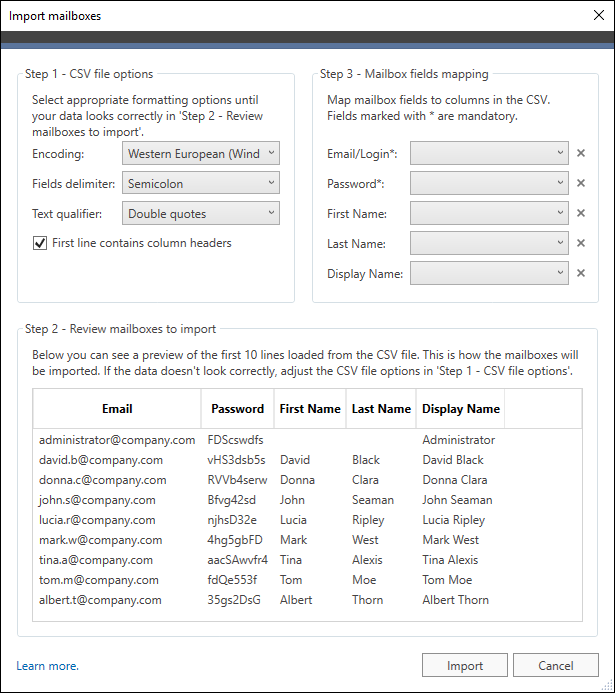The image size is (615, 693).
Task: Click the display name cell Administrator
Action: pyautogui.click(x=459, y=440)
